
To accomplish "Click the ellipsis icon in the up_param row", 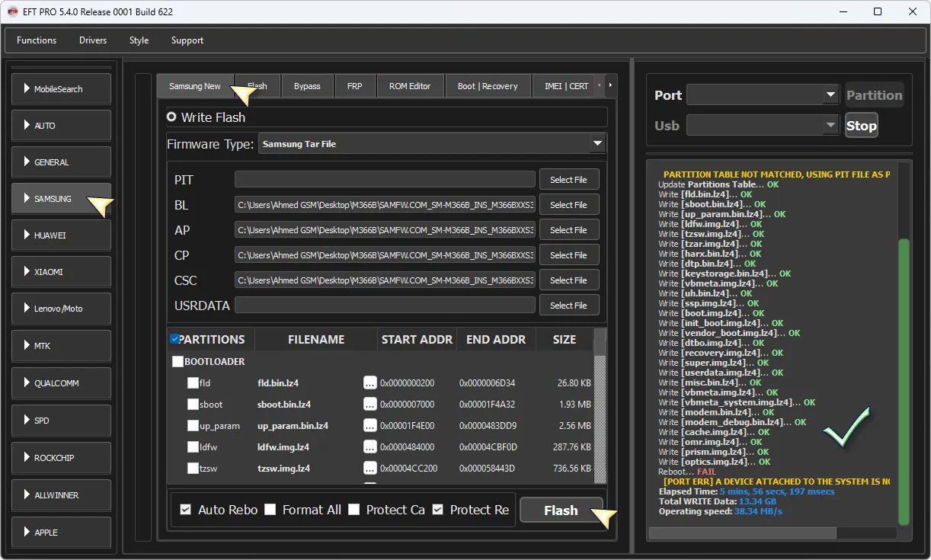I will [x=370, y=426].
